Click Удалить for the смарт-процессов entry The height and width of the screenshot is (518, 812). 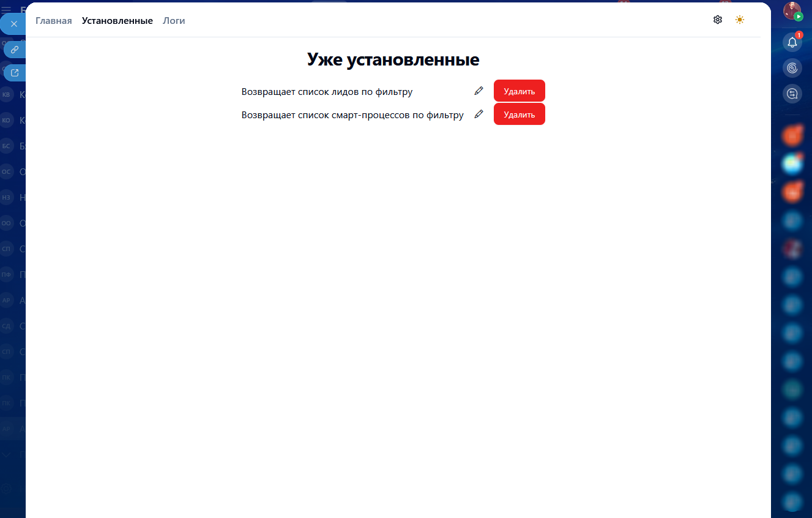[x=520, y=114]
